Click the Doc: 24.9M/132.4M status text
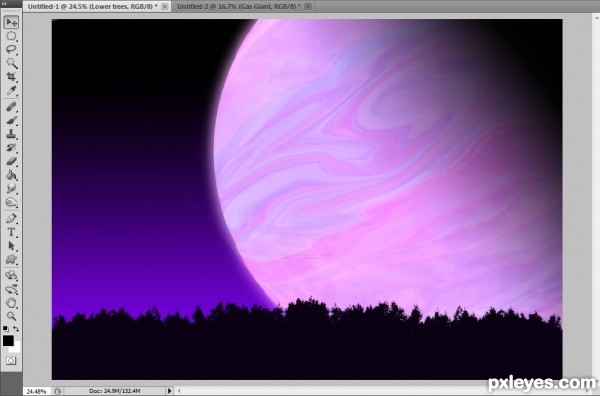The image size is (600, 396). pyautogui.click(x=114, y=391)
